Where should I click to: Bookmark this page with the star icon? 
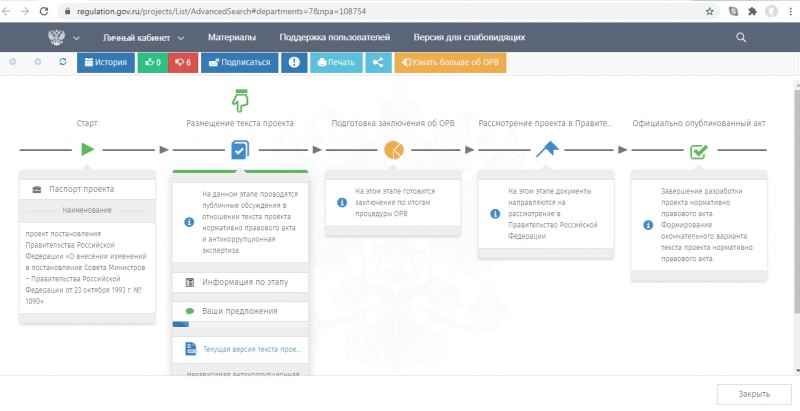pos(709,11)
